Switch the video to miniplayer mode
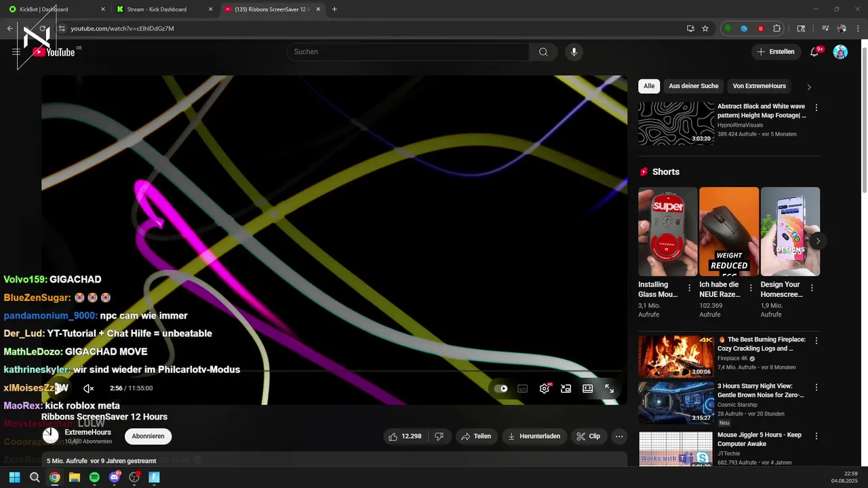Image resolution: width=868 pixels, height=488 pixels. point(566,388)
